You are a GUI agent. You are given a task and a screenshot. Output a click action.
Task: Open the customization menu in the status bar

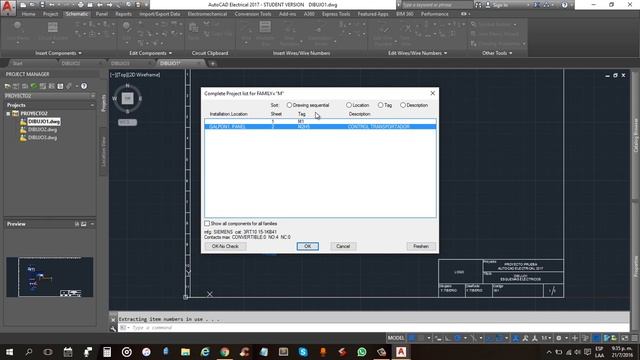pyautogui.click(x=634, y=338)
